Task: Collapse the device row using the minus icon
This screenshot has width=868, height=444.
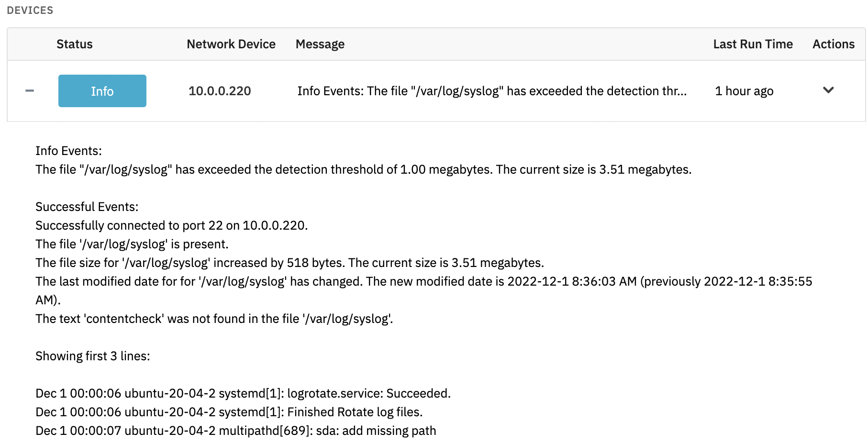Action: [30, 91]
